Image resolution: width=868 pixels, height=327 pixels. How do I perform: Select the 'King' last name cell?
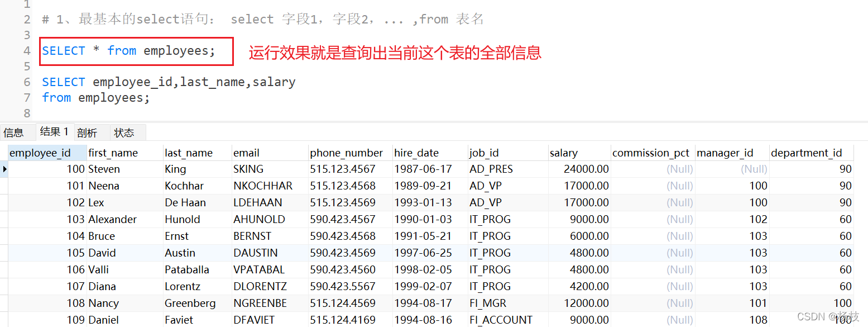coord(198,169)
